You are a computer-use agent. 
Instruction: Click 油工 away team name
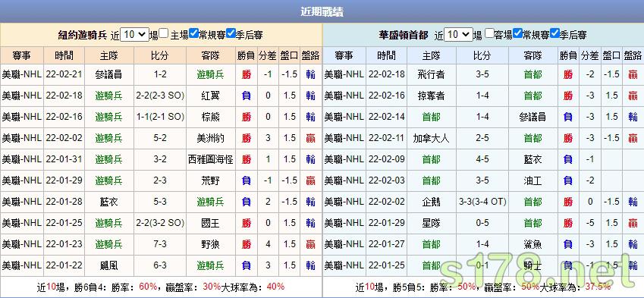(x=532, y=180)
